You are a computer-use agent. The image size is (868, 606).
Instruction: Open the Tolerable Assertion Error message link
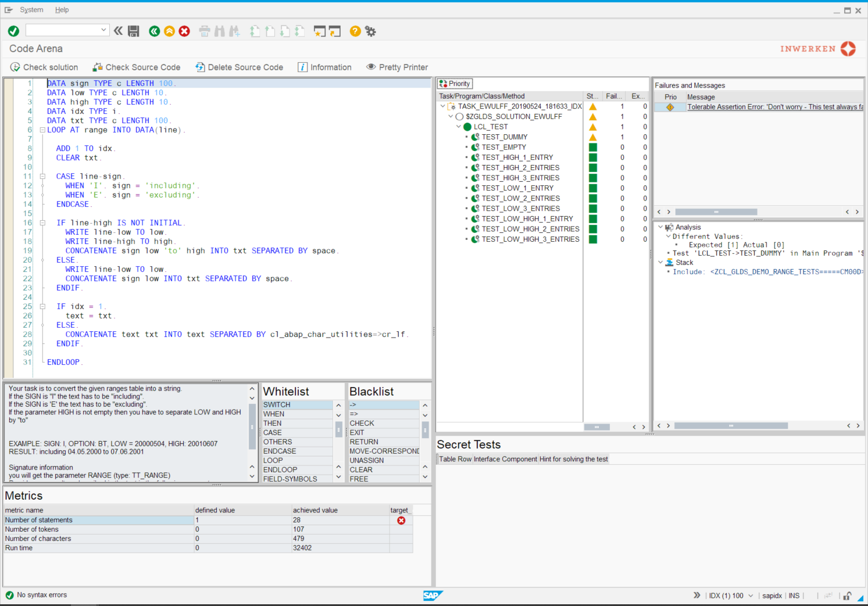click(773, 106)
